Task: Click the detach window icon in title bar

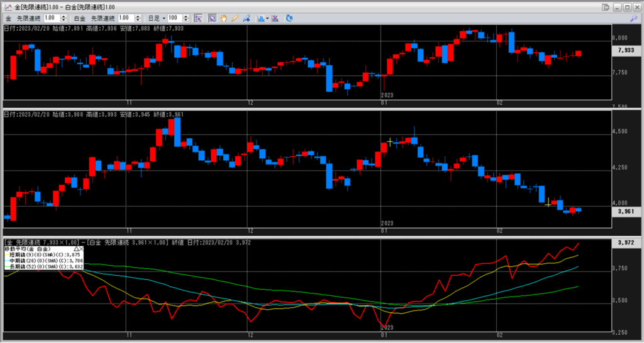Action: (606, 7)
